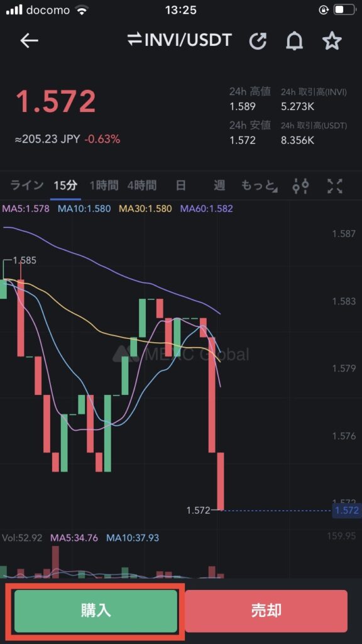Tap the 1.572 current price label on axis
Screen dimensions: 362x644
pos(346,511)
